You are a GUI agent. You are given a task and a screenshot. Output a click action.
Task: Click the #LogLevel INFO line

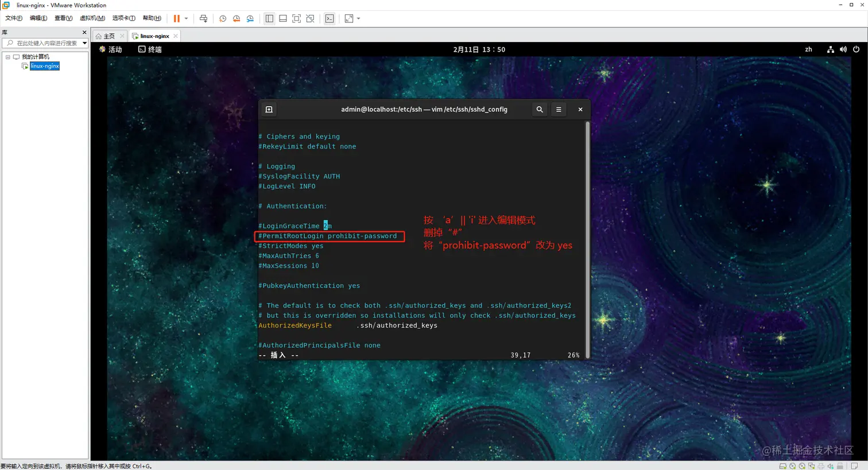[x=287, y=187]
